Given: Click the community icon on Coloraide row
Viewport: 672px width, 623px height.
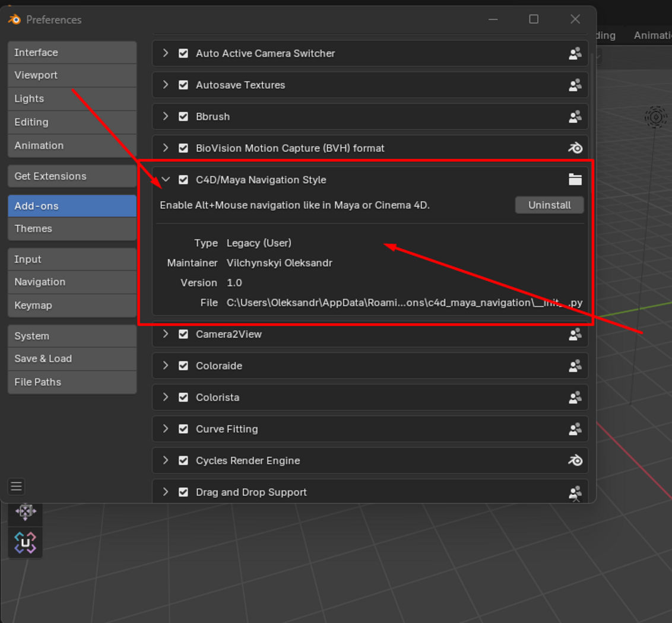Looking at the screenshot, I should click(x=575, y=366).
